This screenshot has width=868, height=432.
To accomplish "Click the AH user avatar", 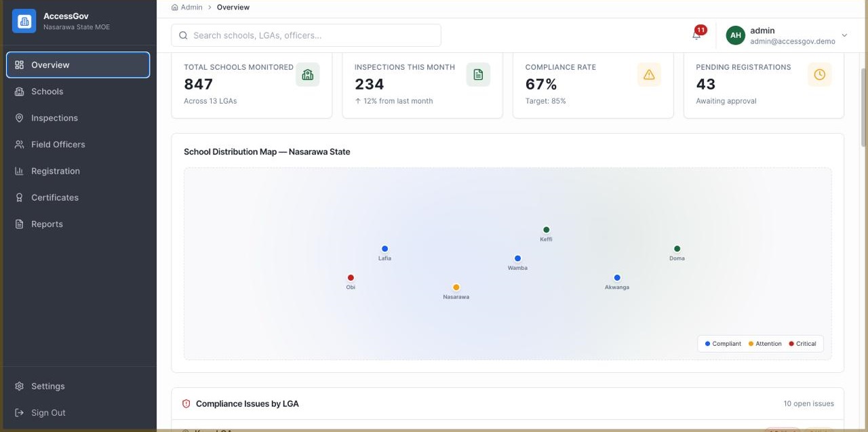I will pyautogui.click(x=736, y=35).
